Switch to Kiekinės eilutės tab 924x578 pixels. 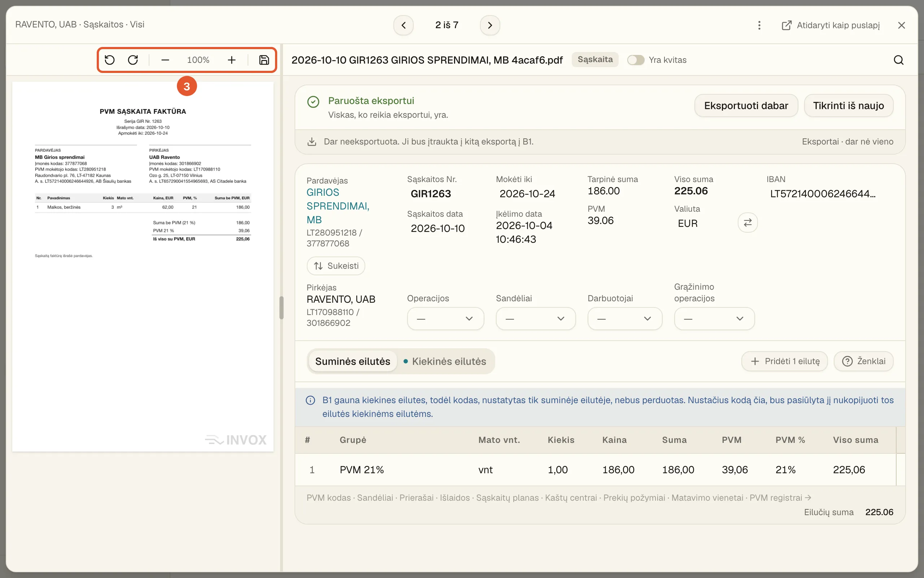pos(445,361)
